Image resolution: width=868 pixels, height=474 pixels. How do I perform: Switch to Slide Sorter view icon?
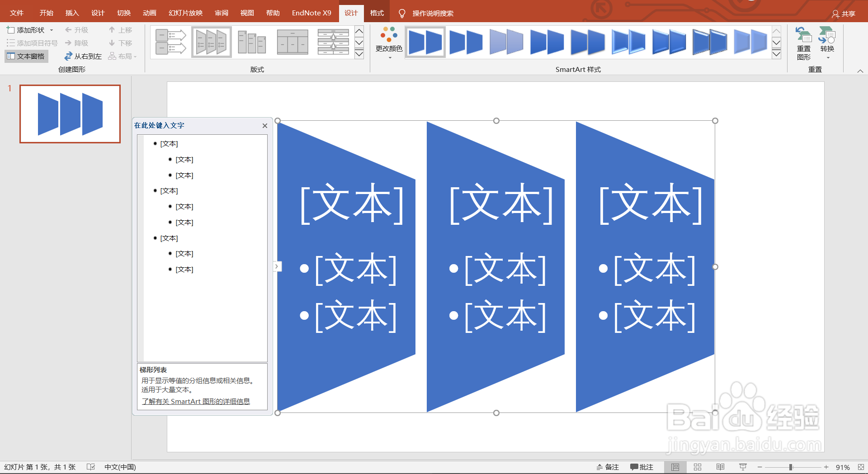click(698, 467)
